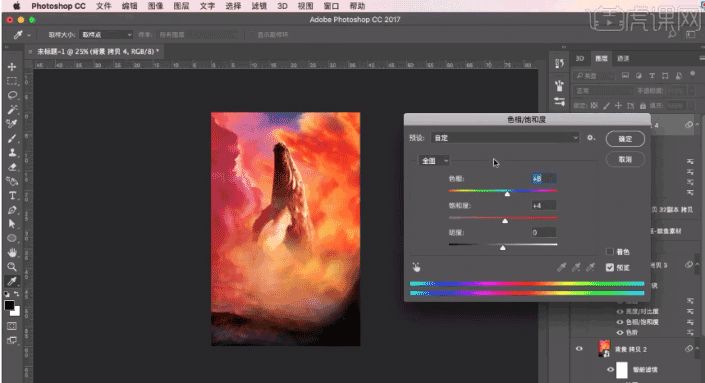Open the Photoshop CC application menu
Screen dimensions: 705x383
(x=58, y=6)
